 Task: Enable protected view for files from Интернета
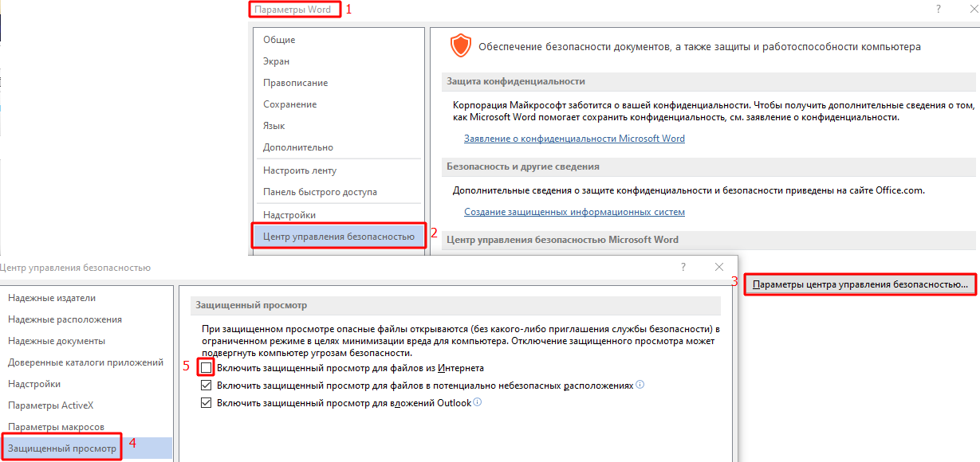[x=207, y=368]
